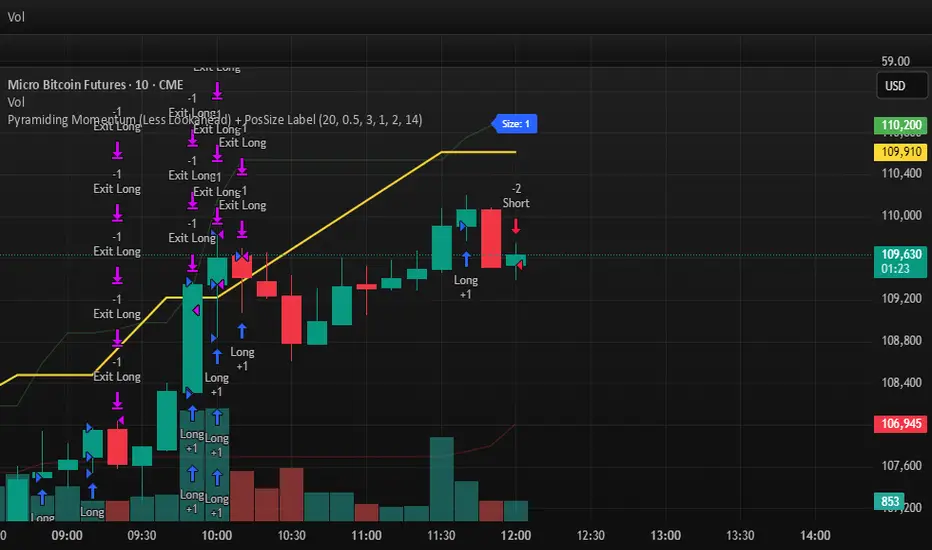Viewport: 932px width, 550px height.
Task: Click 12:30 on the time axis
Action: 591,536
